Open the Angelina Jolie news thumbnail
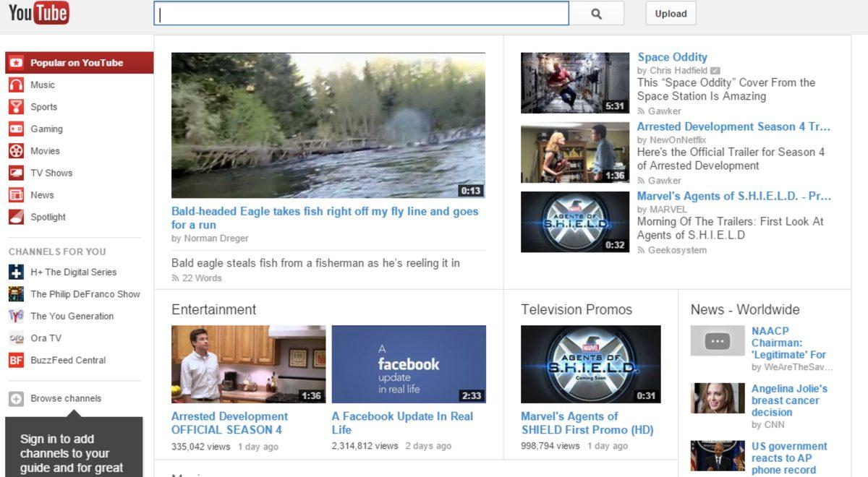868x477 pixels. pos(718,398)
